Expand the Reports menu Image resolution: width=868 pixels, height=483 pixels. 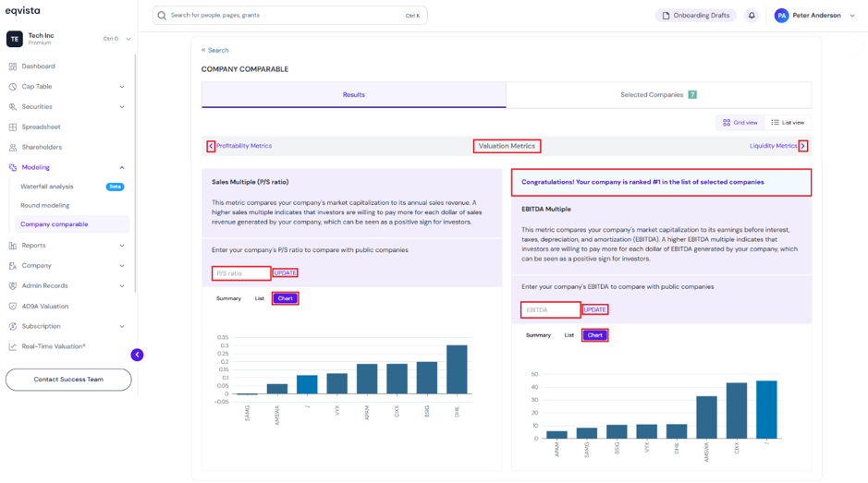(122, 246)
